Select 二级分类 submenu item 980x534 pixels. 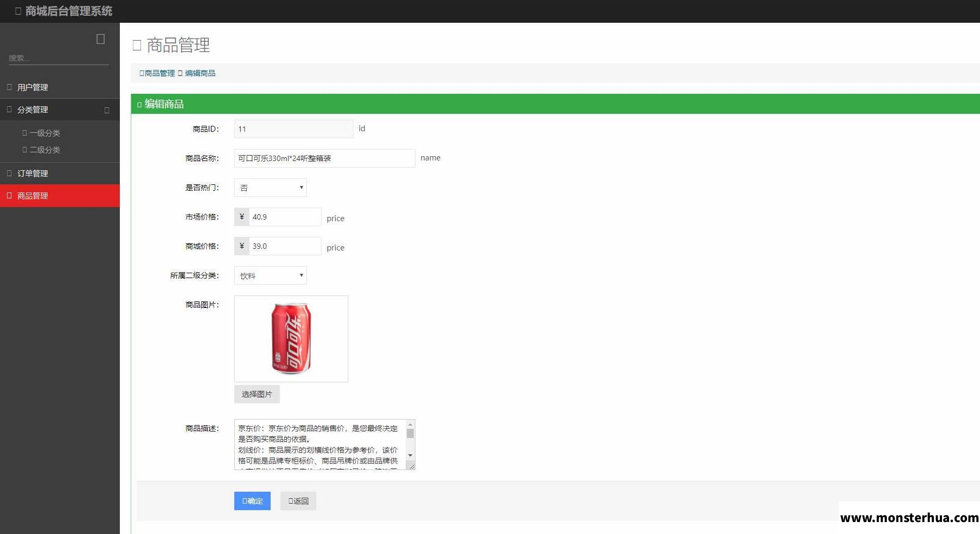coord(44,150)
